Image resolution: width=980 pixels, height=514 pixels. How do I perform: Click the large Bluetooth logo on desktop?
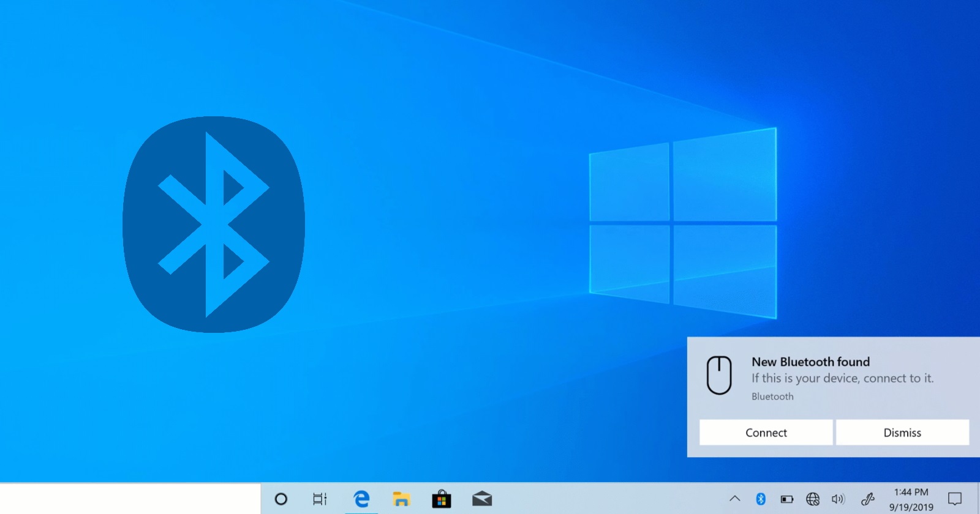tap(214, 225)
